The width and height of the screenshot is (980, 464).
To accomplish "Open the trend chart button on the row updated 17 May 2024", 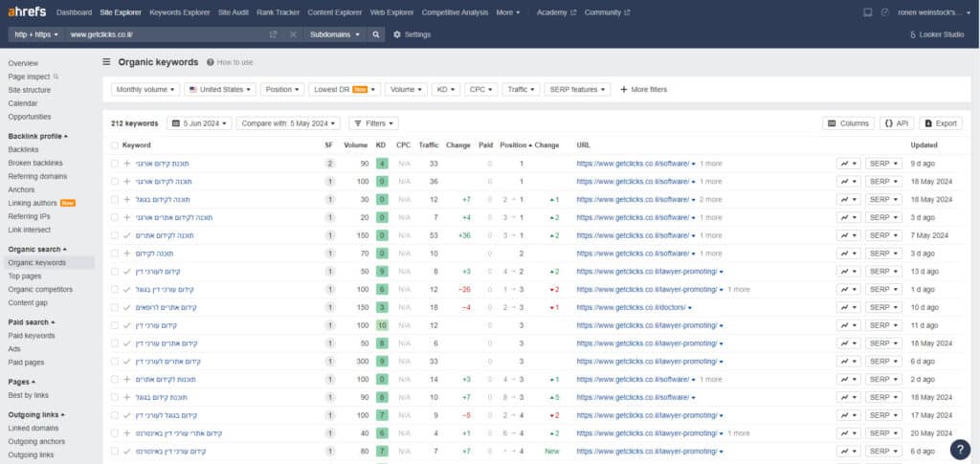I will coord(849,415).
